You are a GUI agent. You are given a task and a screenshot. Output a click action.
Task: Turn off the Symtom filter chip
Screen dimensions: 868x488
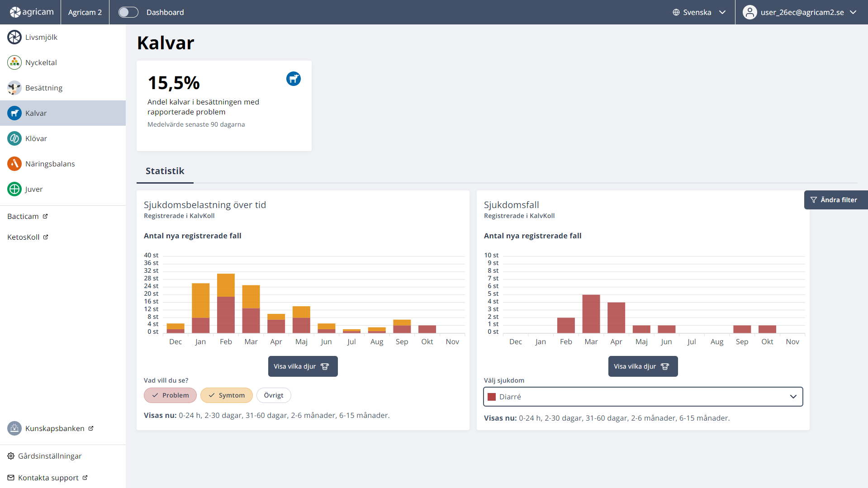226,395
